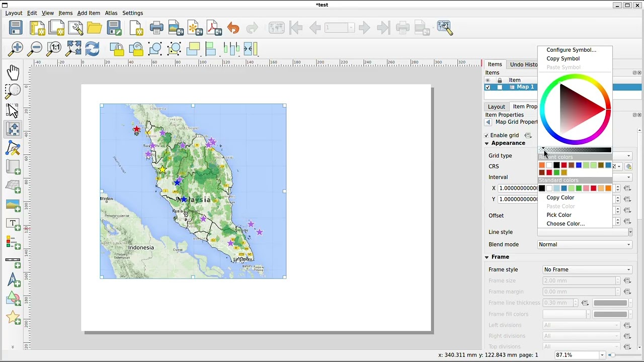Open the Frame style No Frame dropdown
The width and height of the screenshot is (644, 362).
587,269
